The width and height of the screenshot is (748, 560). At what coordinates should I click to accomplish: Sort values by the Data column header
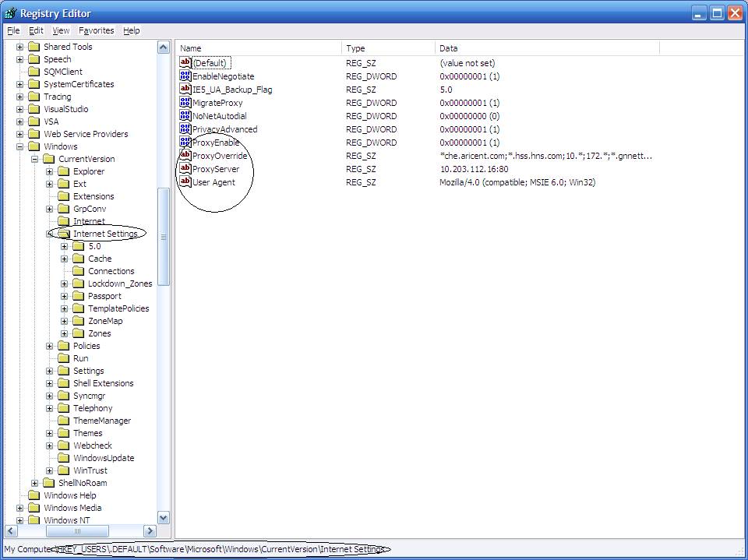[547, 48]
